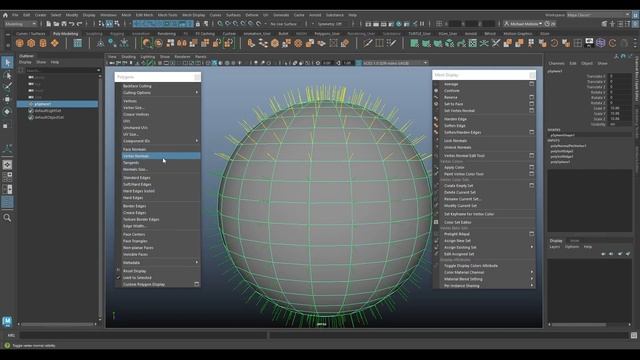Open the Outliner Display menu
640x360 pixels.
click(25, 62)
